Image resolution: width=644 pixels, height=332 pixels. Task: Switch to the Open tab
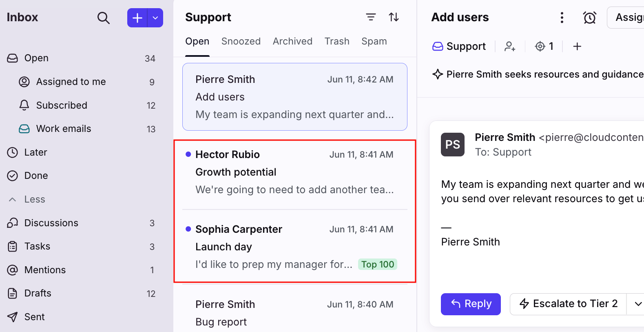197,41
